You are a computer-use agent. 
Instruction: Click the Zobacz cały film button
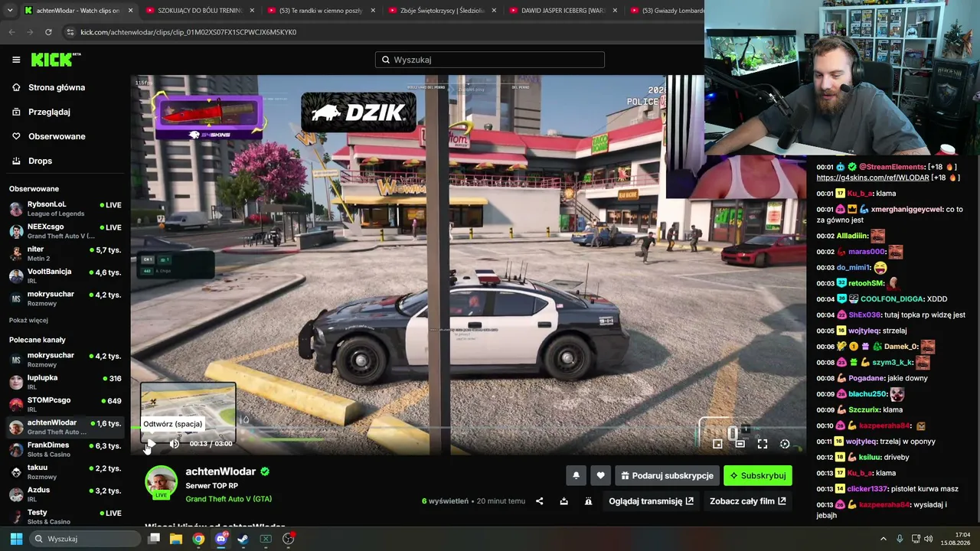coord(748,501)
